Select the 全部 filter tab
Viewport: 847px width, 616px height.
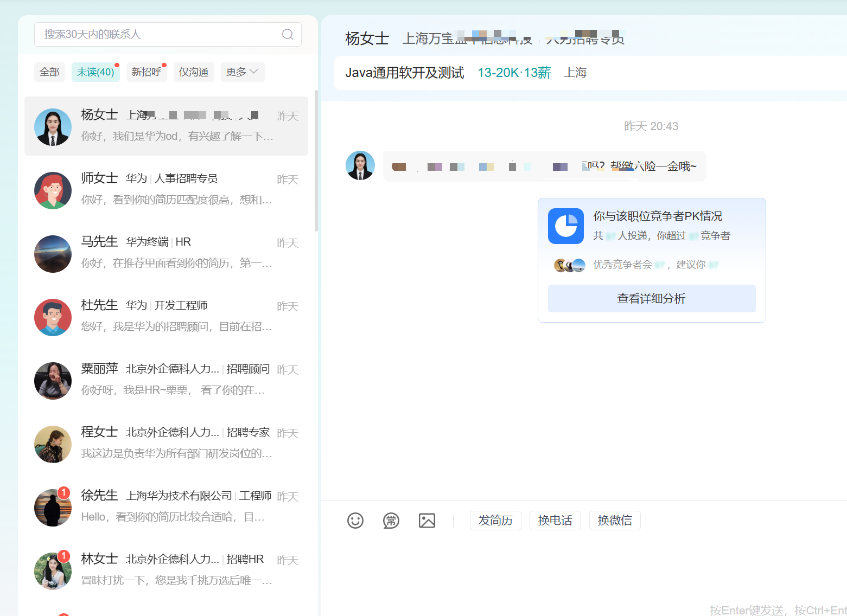click(x=49, y=72)
